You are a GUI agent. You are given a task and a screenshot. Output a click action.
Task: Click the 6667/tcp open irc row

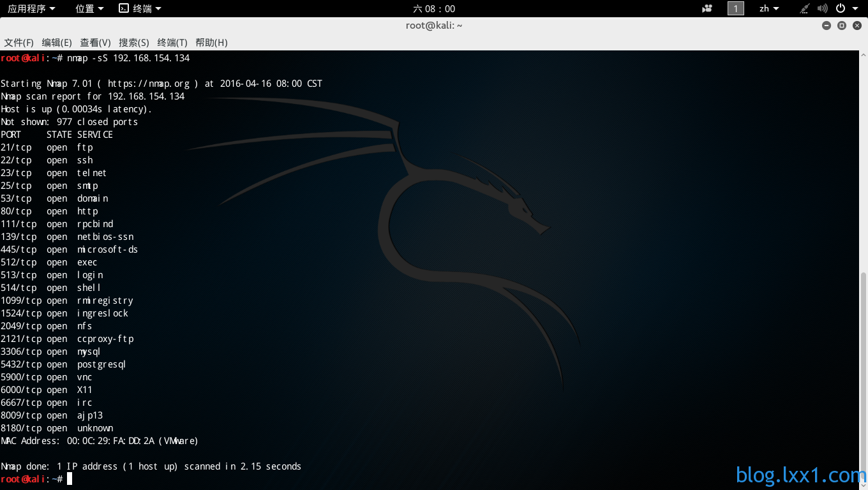tap(47, 403)
